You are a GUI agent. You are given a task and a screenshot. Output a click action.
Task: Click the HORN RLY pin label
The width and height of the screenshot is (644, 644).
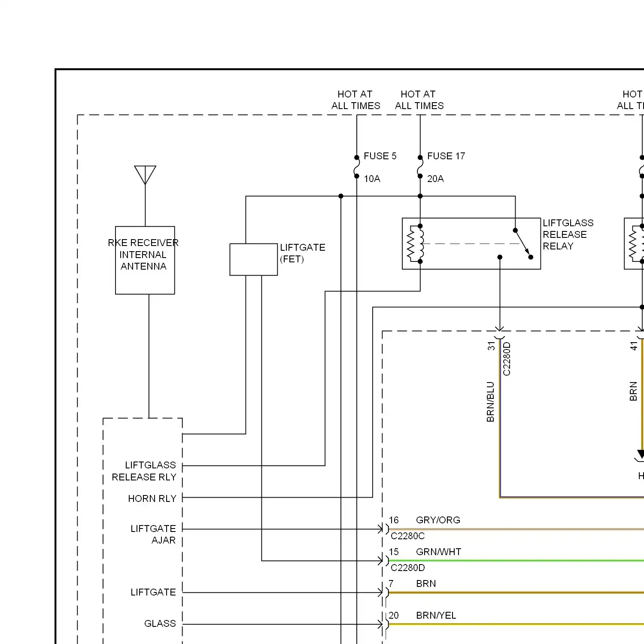pos(152,498)
